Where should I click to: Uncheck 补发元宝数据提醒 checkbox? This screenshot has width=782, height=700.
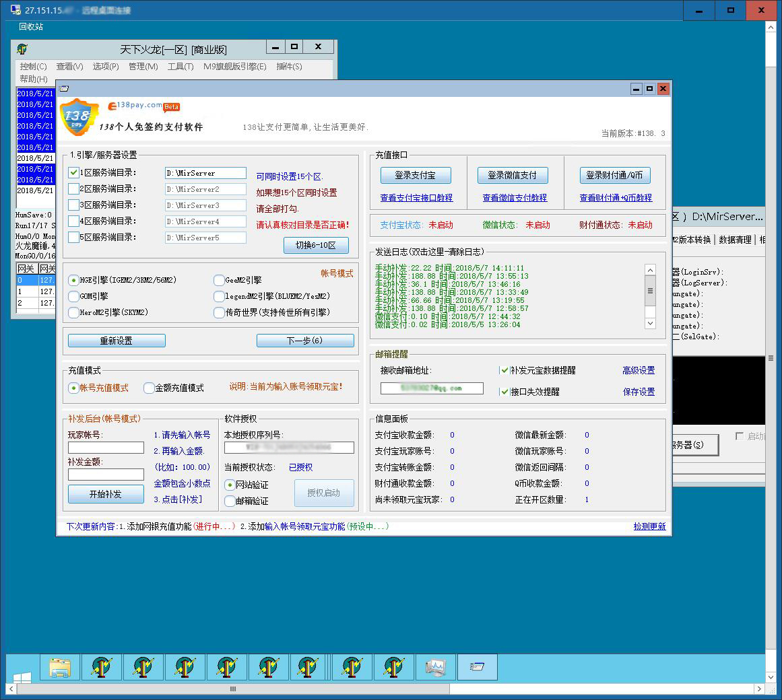coord(504,370)
